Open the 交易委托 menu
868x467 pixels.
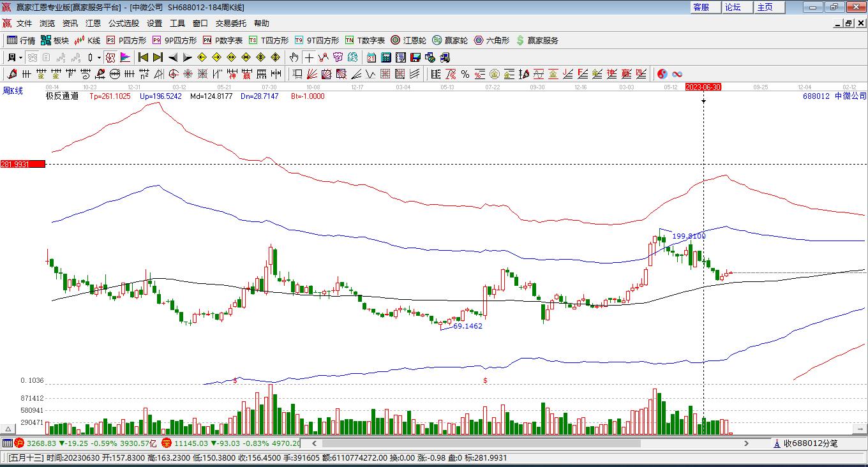click(x=231, y=24)
